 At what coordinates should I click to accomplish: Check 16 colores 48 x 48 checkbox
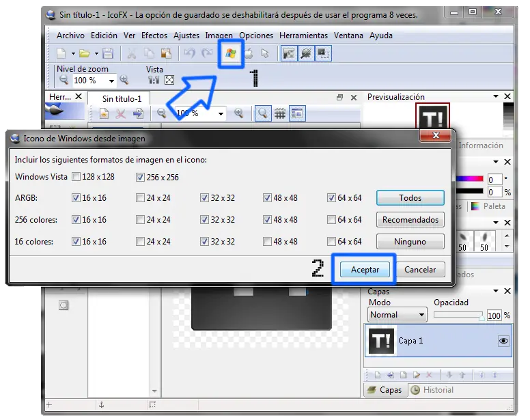pyautogui.click(x=267, y=242)
